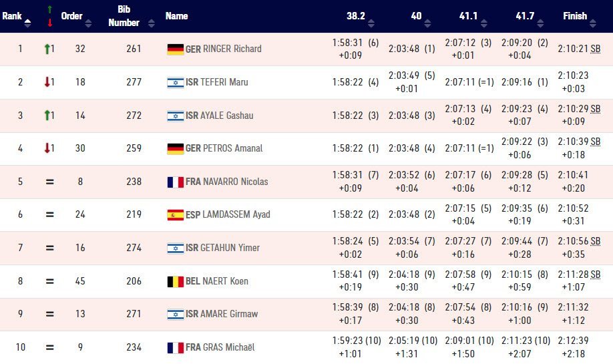Click SB marker on NAERT Koen's finish
The image size is (613, 364).
tap(596, 275)
